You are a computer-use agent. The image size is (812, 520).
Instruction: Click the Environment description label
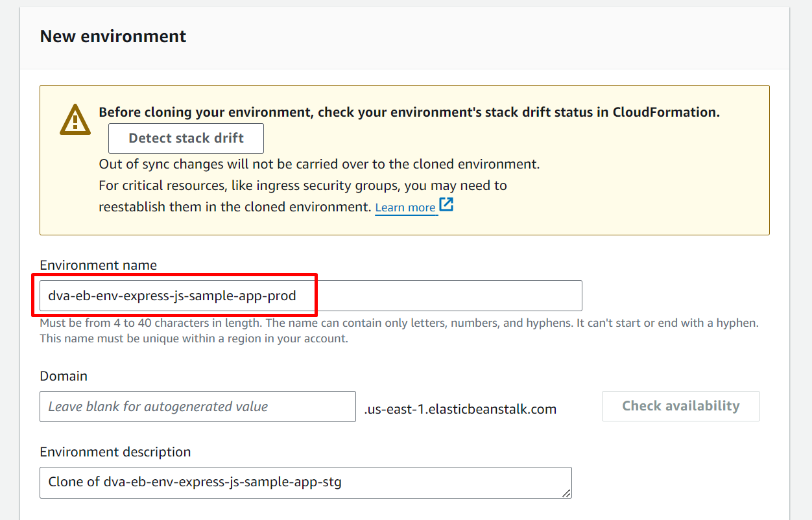(115, 452)
